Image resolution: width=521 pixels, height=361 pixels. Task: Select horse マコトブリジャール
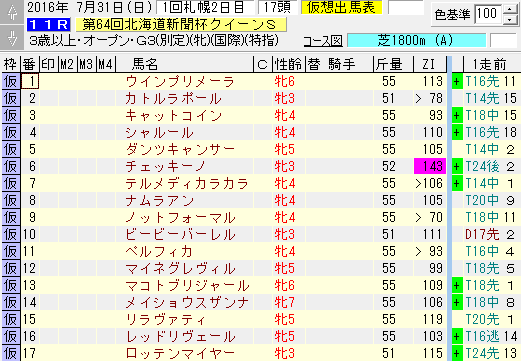coord(187,286)
